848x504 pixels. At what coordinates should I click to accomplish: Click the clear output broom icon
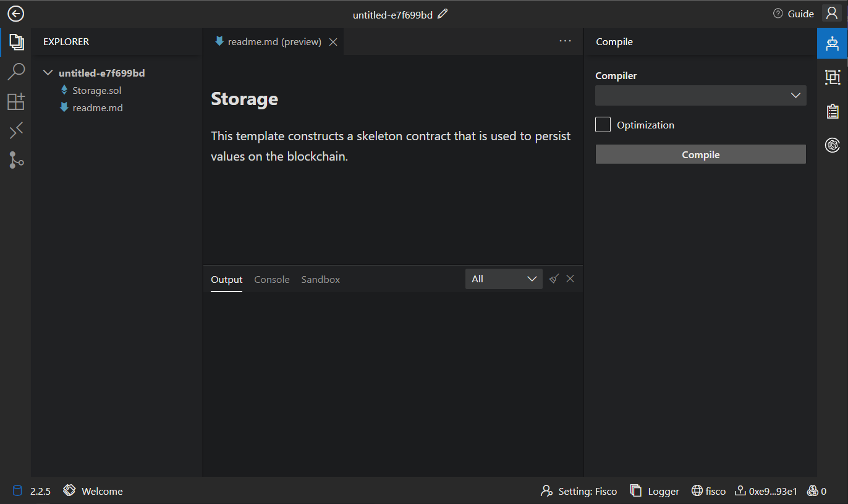(x=554, y=279)
